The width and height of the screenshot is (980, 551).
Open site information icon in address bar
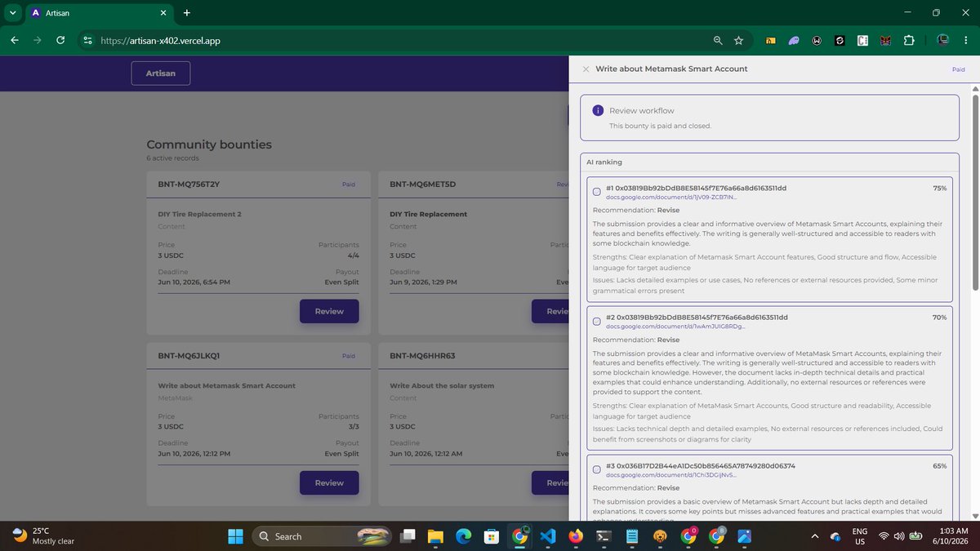coord(88,40)
